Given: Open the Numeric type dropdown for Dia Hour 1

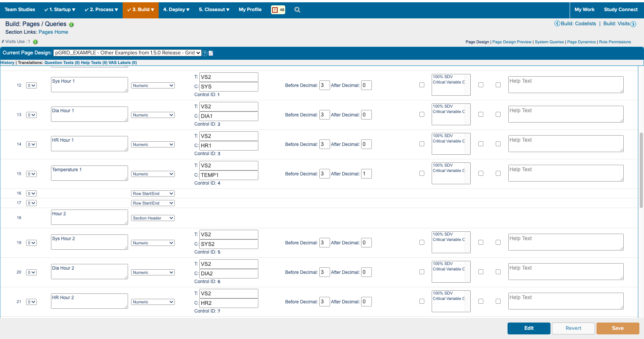Looking at the screenshot, I should pos(153,115).
